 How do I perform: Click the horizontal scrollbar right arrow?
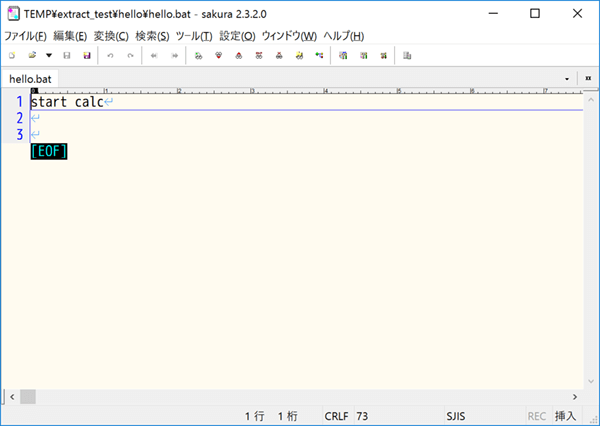pyautogui.click(x=575, y=397)
